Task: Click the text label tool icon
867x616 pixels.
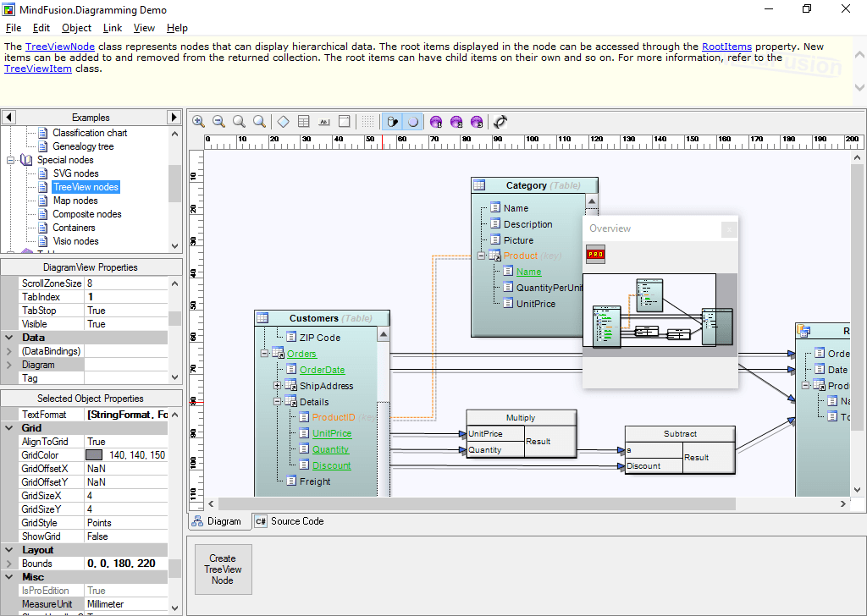Action: pos(324,121)
